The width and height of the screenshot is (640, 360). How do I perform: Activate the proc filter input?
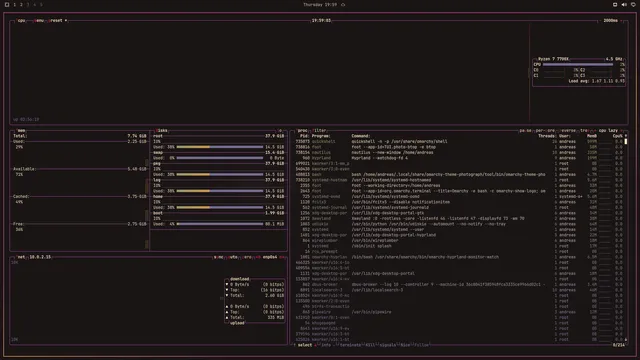[319, 131]
